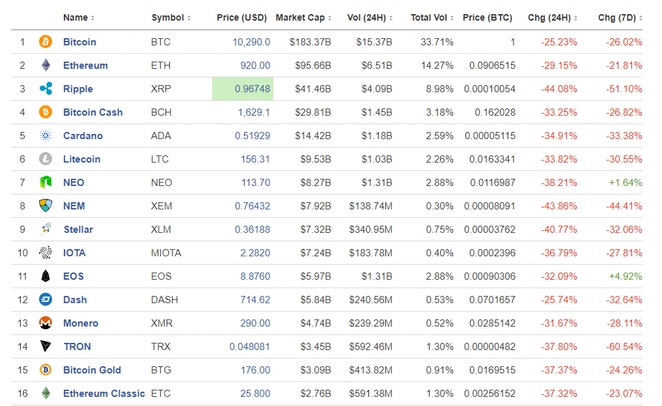Click EOS 7-day change +4.92%
The image size is (662, 406).
click(625, 276)
